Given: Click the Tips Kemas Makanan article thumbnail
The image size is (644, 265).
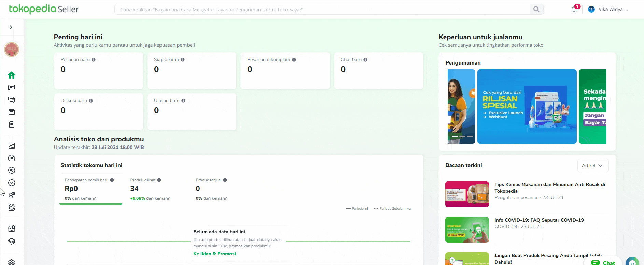Looking at the screenshot, I should (x=467, y=194).
